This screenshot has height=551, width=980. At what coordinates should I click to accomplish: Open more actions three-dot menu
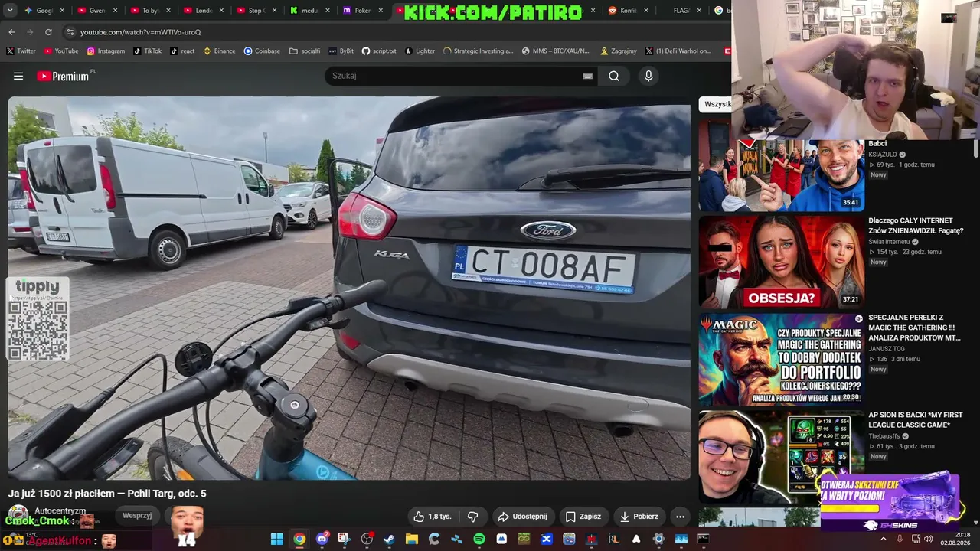click(x=680, y=517)
